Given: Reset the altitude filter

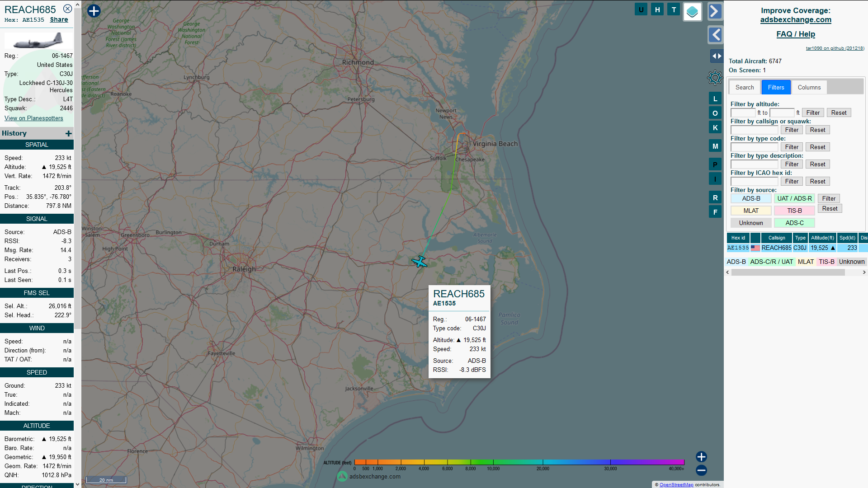Looking at the screenshot, I should (839, 113).
